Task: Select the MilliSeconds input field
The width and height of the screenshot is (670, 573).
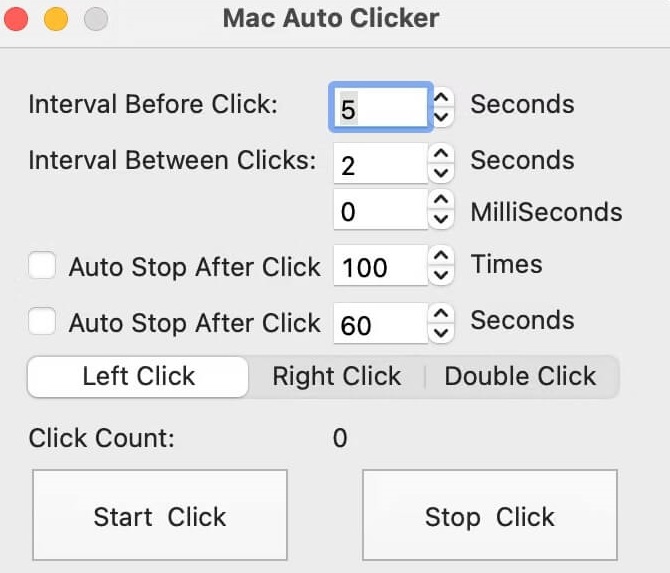Action: pyautogui.click(x=380, y=211)
